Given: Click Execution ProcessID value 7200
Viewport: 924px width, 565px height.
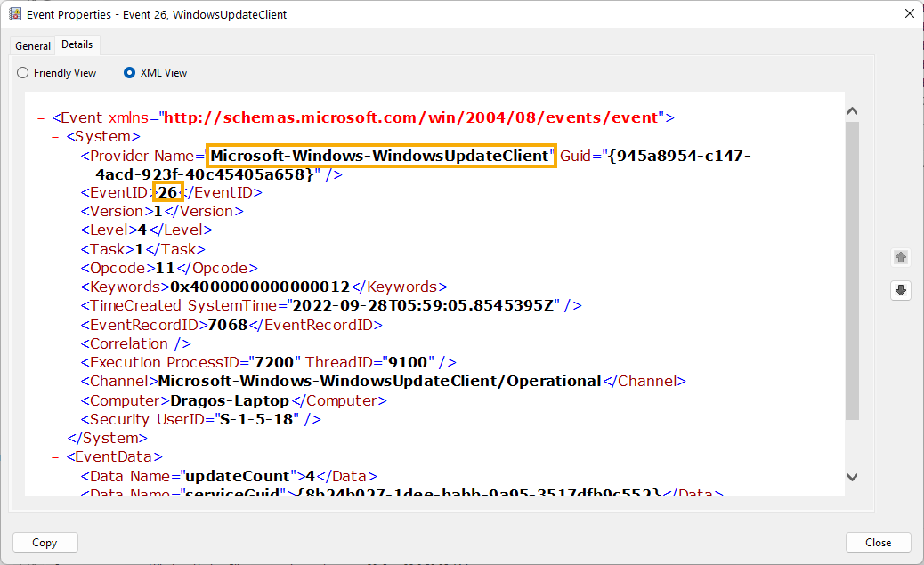Looking at the screenshot, I should 274,362.
